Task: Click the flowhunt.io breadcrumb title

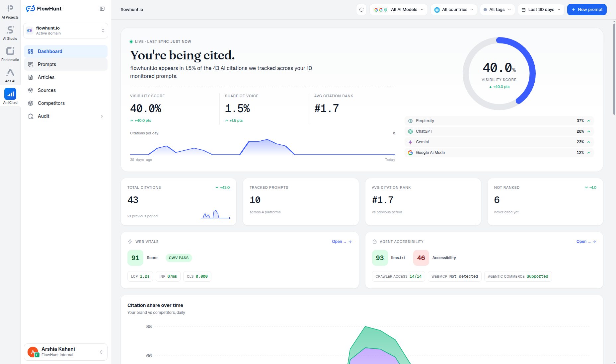Action: pyautogui.click(x=132, y=10)
